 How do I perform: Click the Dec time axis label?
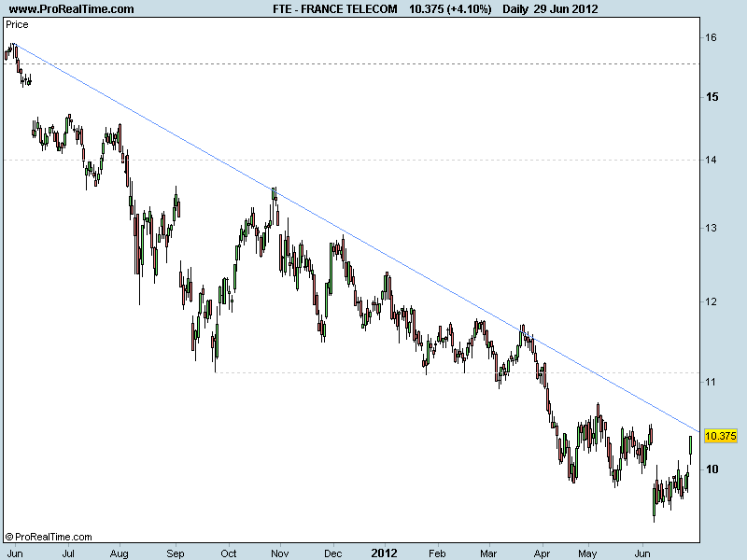tap(333, 553)
